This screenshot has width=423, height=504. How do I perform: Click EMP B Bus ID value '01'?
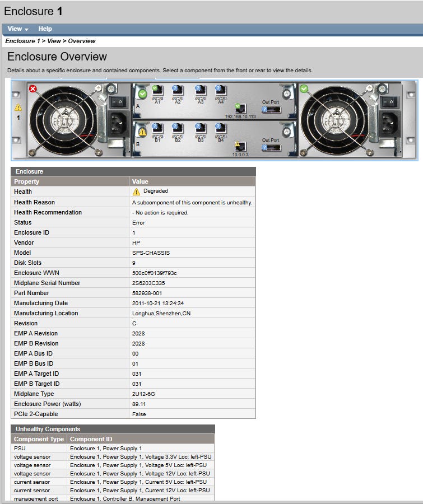[135, 364]
